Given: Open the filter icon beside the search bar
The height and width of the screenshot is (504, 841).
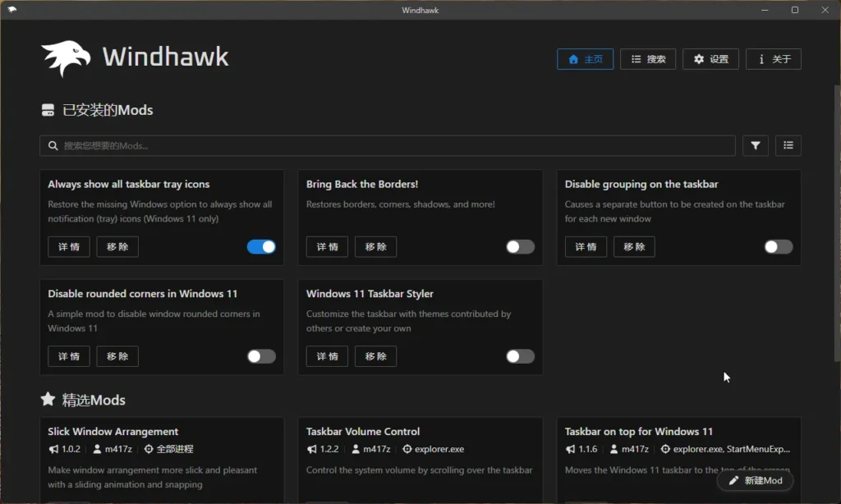Looking at the screenshot, I should coord(755,145).
